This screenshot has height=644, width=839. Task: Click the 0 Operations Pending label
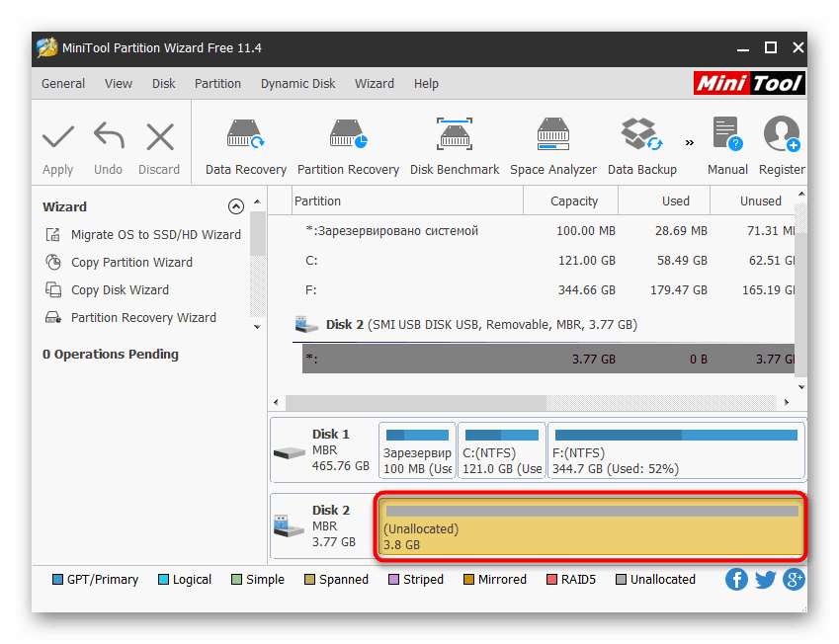click(x=111, y=355)
